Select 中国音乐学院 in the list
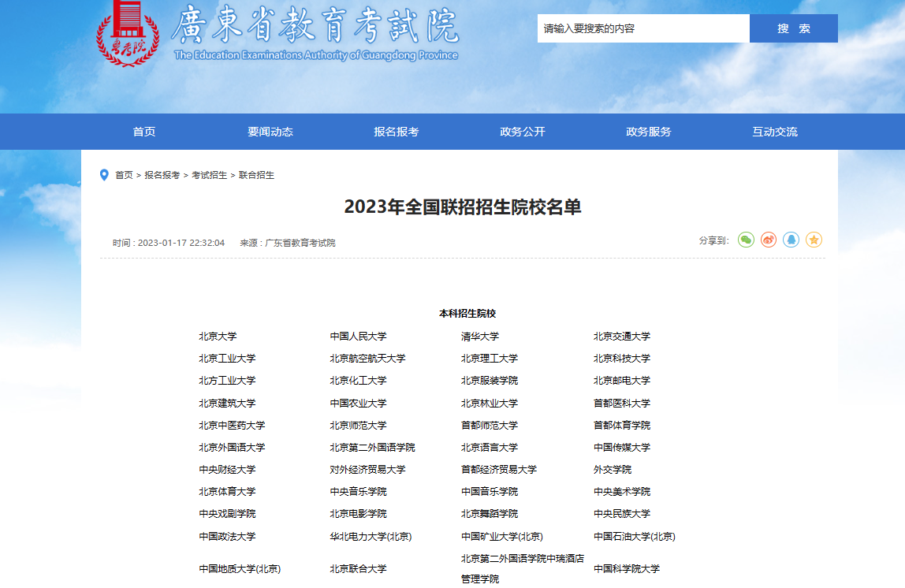 click(490, 492)
